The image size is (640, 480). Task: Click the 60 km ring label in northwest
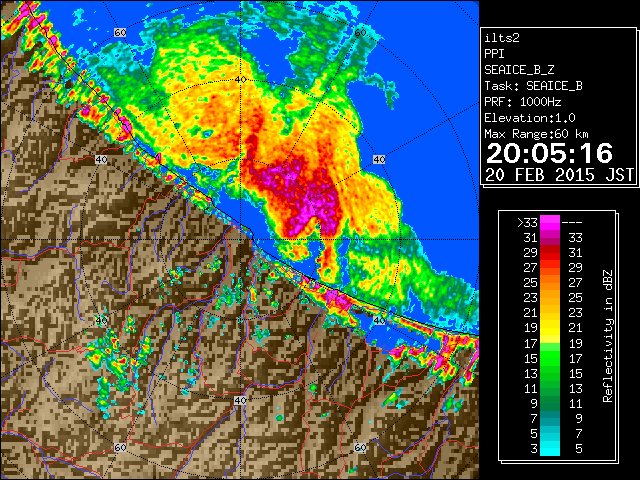tap(120, 33)
